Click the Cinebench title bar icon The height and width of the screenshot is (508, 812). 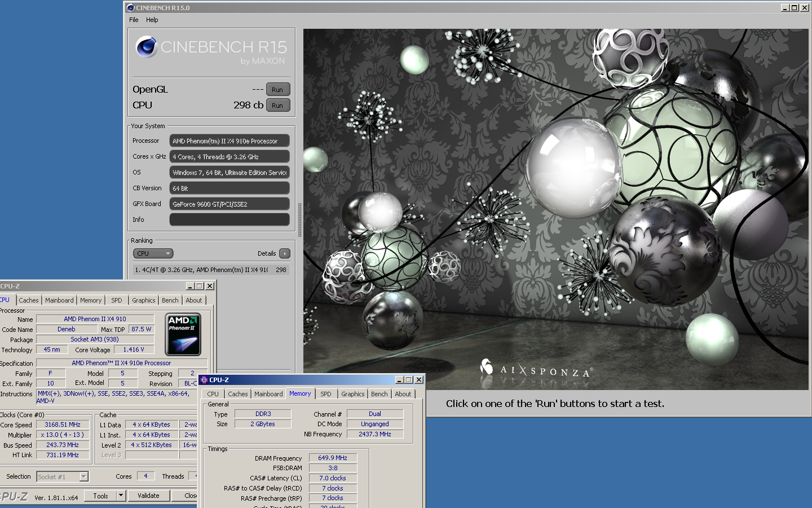[x=130, y=8]
